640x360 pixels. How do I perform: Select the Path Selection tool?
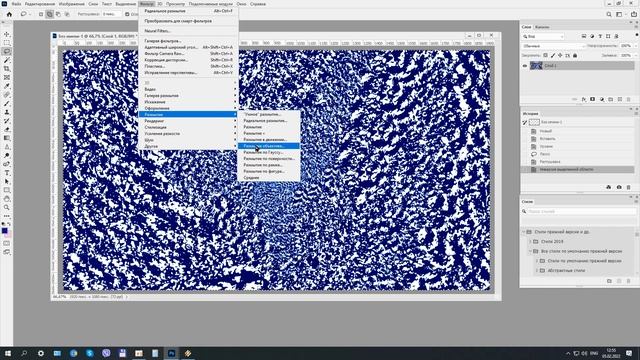7,181
